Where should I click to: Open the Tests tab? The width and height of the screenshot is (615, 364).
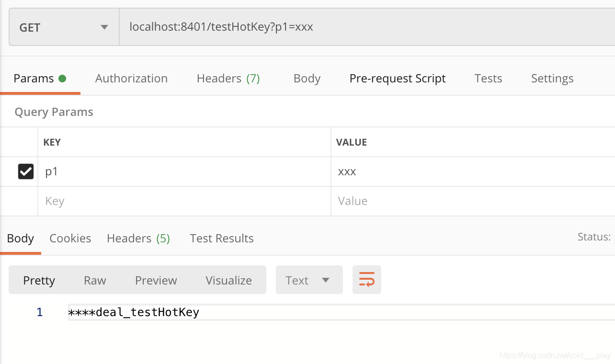488,79
